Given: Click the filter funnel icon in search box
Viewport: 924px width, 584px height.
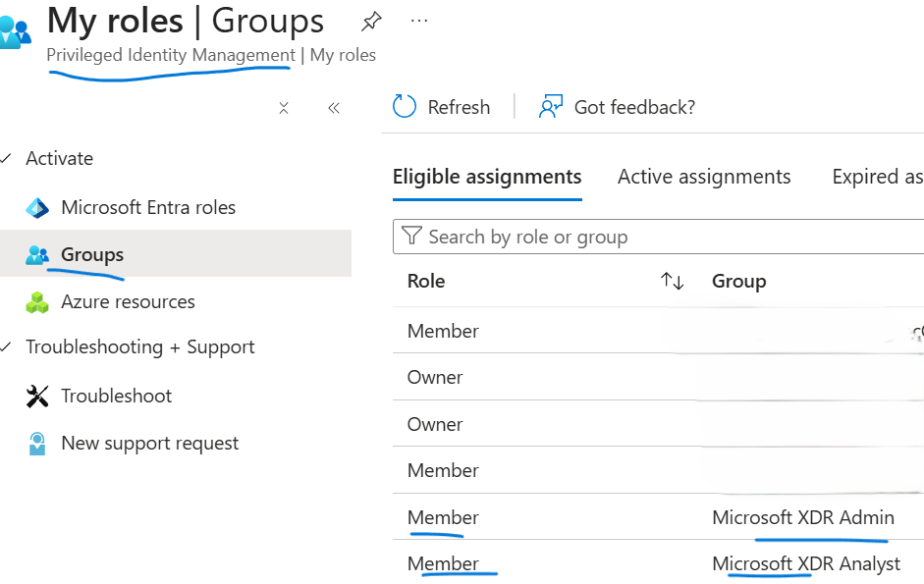Looking at the screenshot, I should 411,236.
